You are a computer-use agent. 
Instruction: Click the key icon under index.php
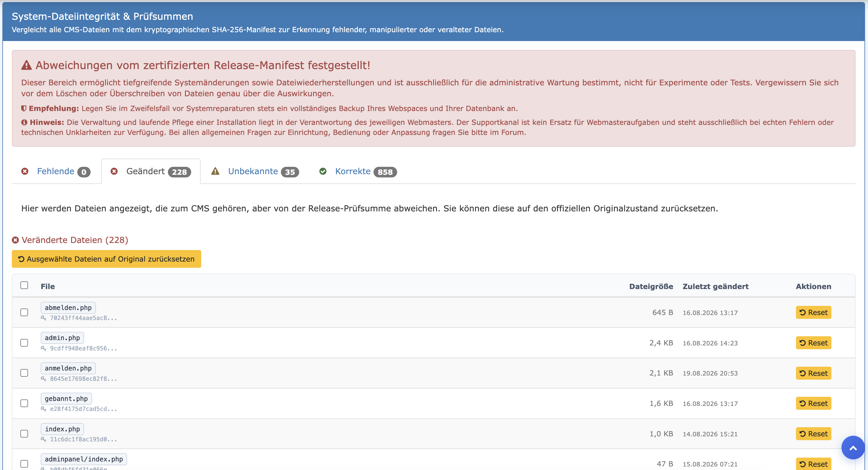point(43,439)
